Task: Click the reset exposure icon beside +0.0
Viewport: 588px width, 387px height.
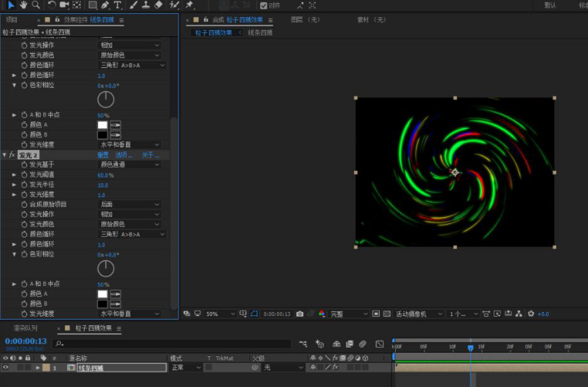Action: [x=531, y=314]
